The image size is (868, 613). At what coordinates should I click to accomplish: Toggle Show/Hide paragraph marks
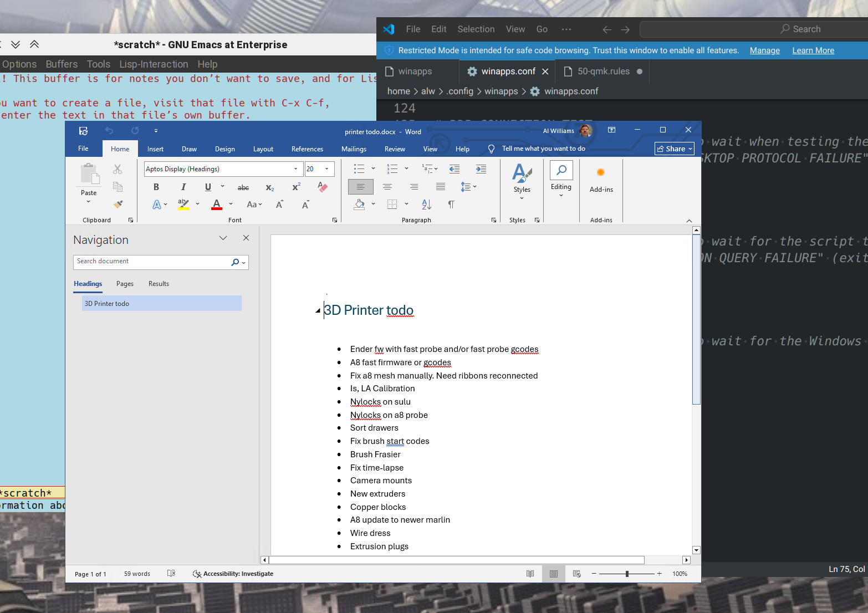click(451, 205)
